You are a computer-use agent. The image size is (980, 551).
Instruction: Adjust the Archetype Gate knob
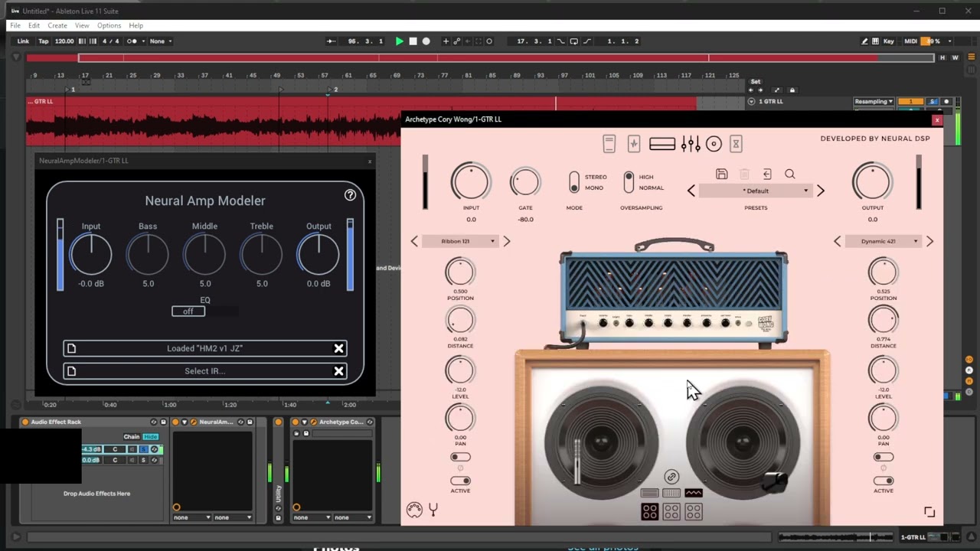point(525,183)
